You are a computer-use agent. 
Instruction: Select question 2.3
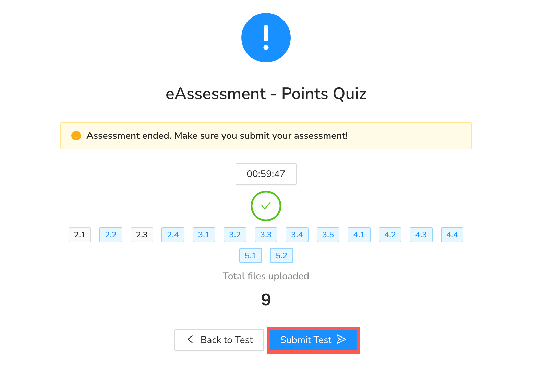click(x=142, y=235)
